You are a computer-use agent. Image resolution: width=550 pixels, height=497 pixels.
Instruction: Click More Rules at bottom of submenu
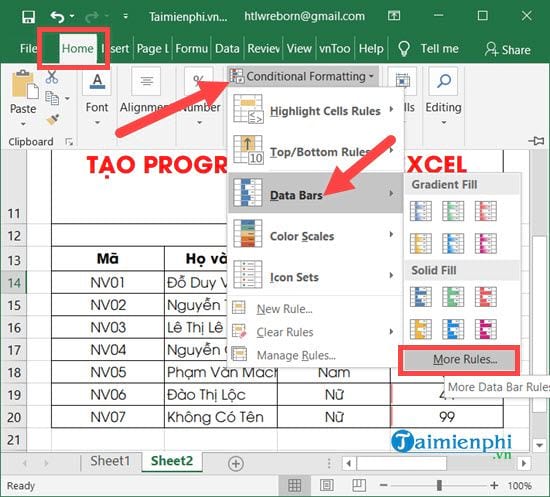pyautogui.click(x=460, y=360)
